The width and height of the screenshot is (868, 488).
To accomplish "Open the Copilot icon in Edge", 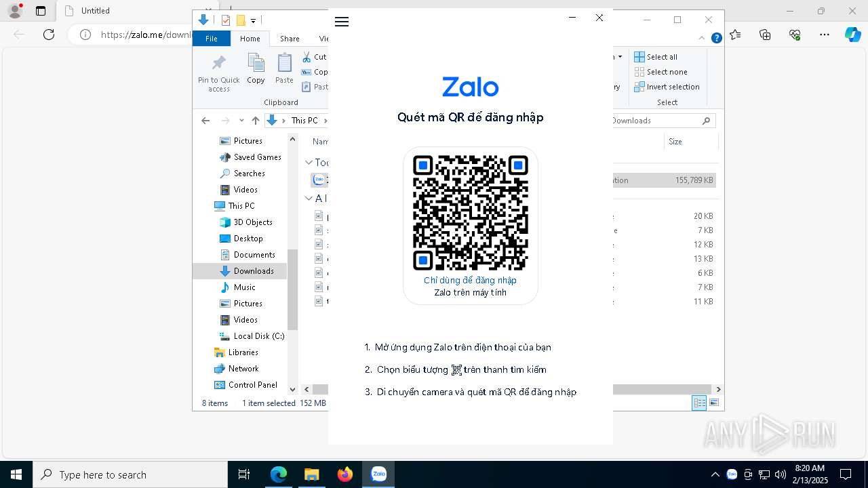I will coord(853,35).
